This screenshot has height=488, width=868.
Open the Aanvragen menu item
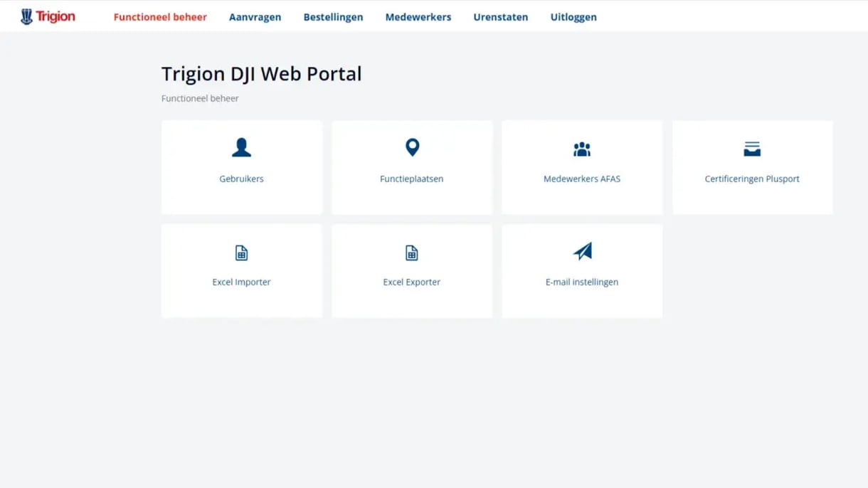click(x=255, y=16)
